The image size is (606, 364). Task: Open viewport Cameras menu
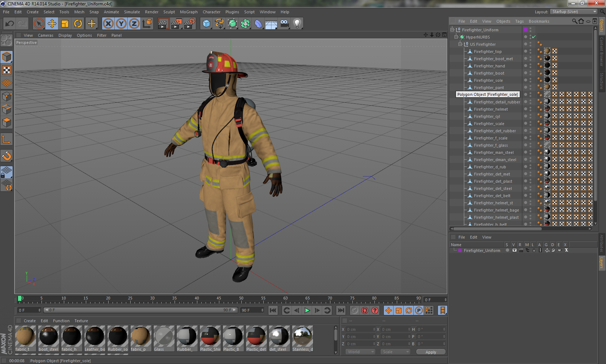coord(45,35)
